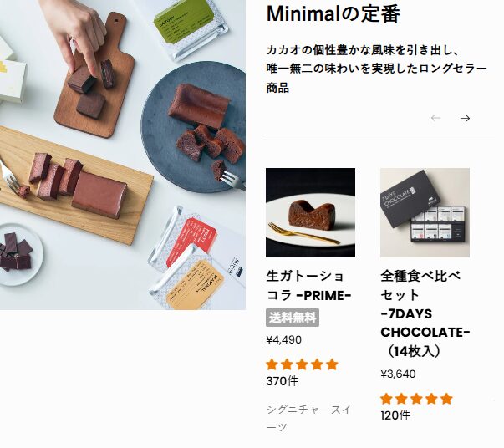Open the 生ガトーショコラ -PRIME- title link
This screenshot has width=504, height=448.
(308, 285)
